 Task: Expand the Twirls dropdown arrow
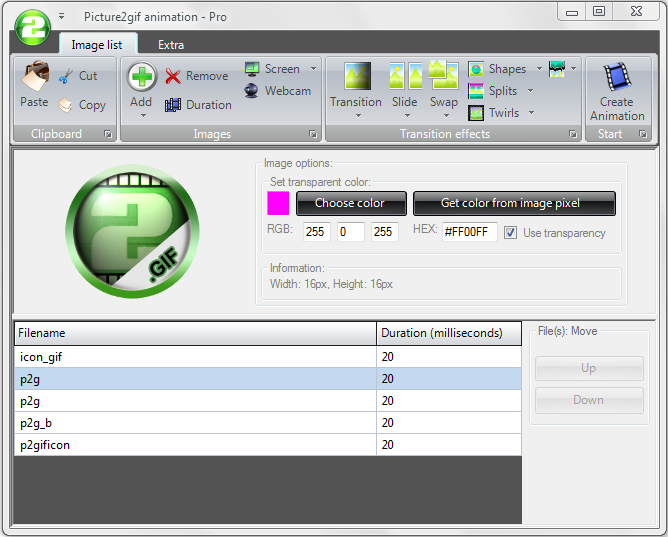[531, 112]
